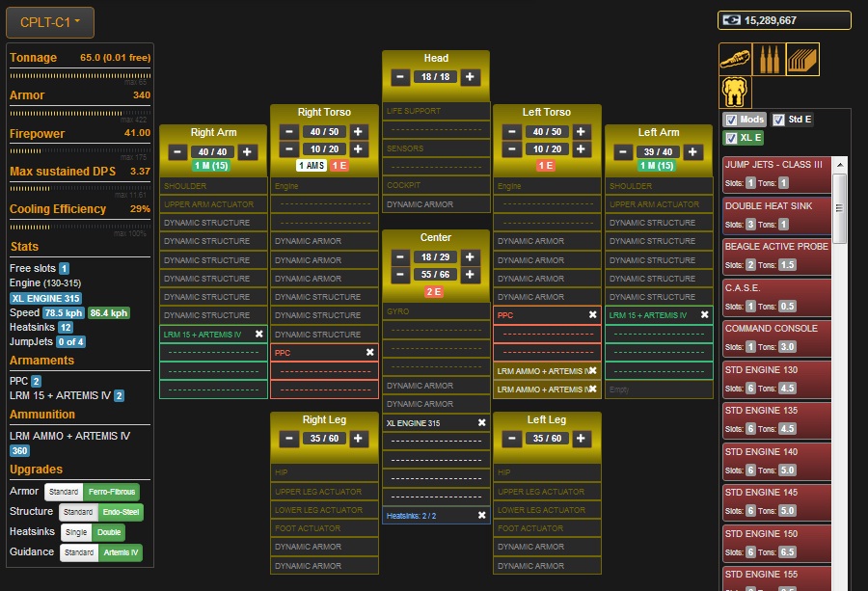Set Heatsinks upgrade to Single
This screenshot has height=591, width=868.
[76, 532]
